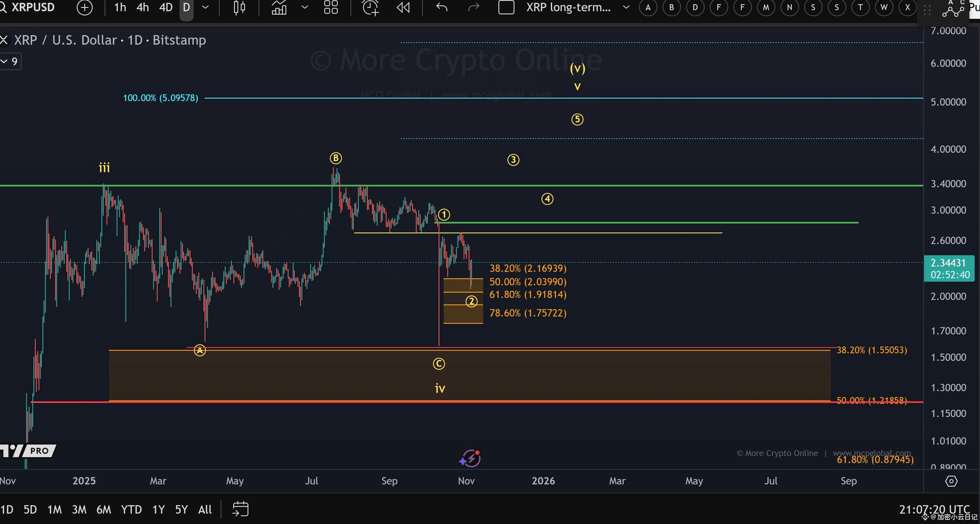
Task: Start bar Replay with rewind icon
Action: click(x=403, y=7)
